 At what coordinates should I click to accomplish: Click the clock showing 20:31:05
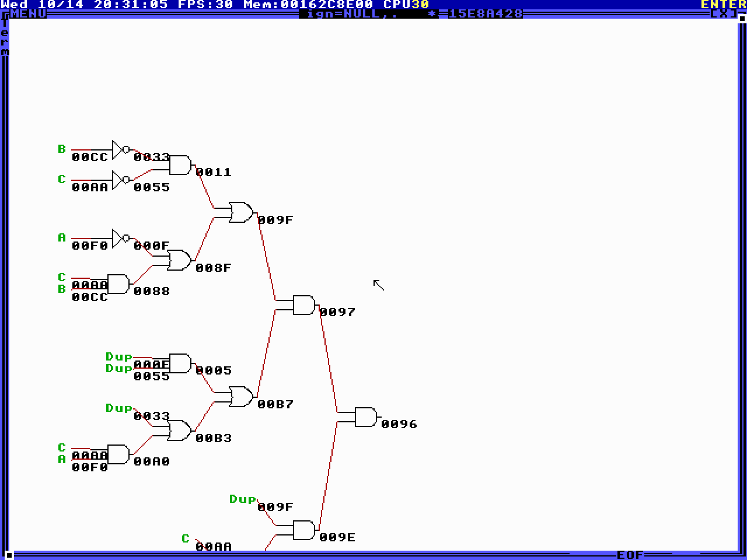(131, 4)
